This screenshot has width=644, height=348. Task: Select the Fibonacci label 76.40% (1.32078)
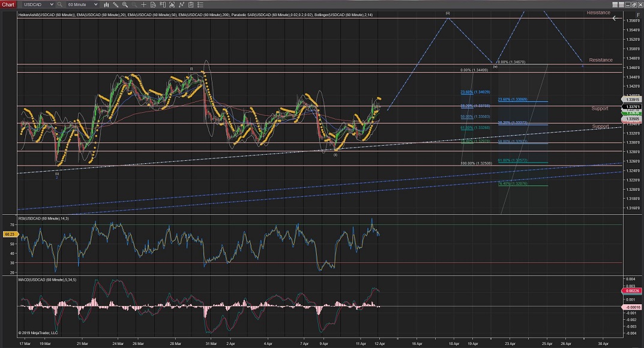(x=513, y=184)
